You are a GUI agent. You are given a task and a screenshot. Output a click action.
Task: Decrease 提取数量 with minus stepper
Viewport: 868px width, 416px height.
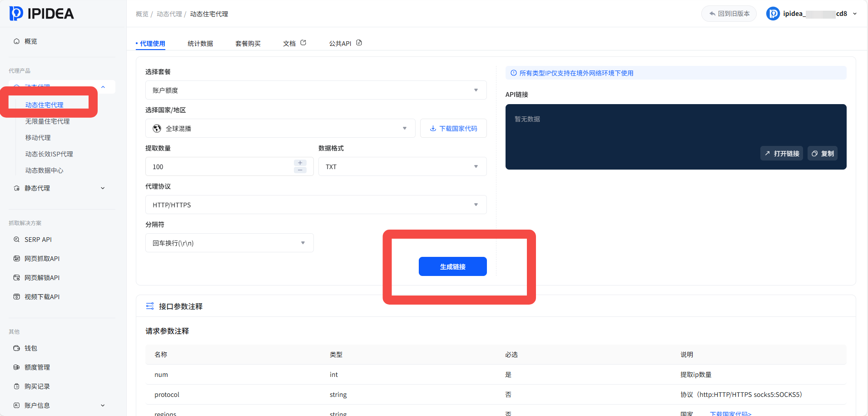300,170
